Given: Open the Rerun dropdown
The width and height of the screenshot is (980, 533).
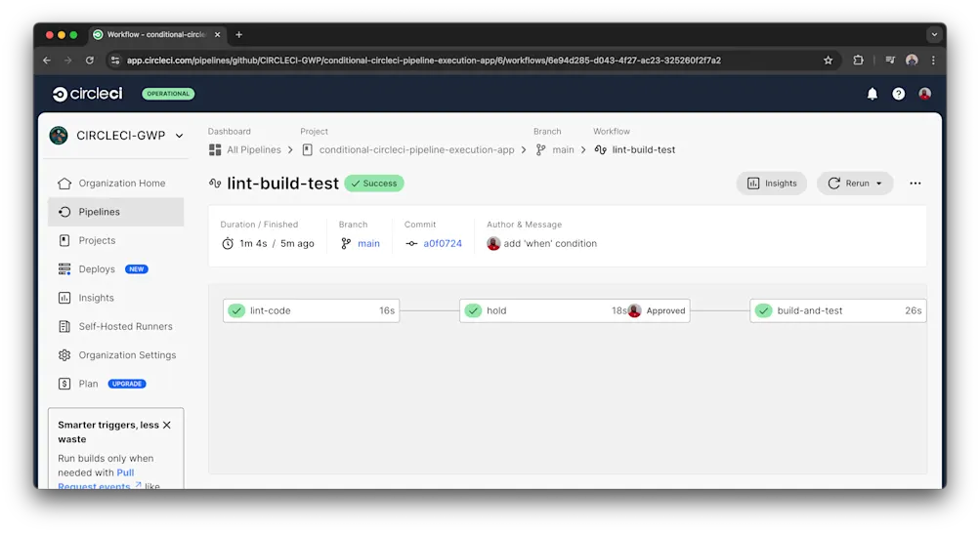Looking at the screenshot, I should tap(854, 184).
